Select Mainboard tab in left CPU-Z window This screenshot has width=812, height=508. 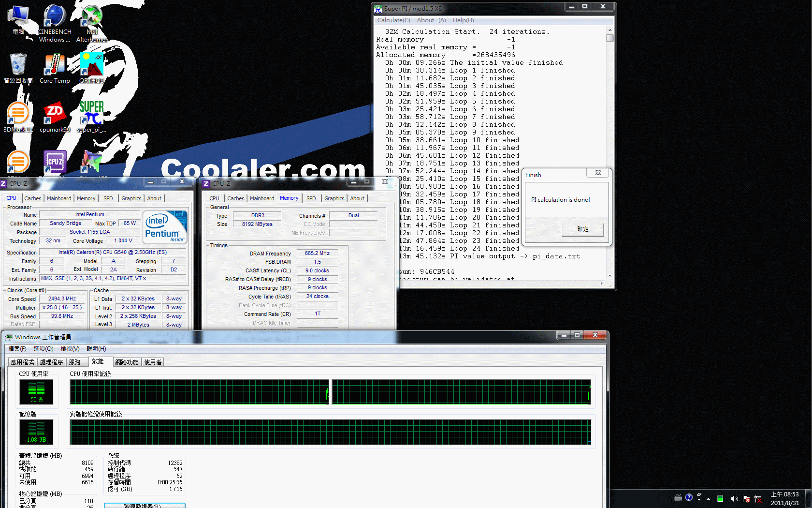(59, 198)
